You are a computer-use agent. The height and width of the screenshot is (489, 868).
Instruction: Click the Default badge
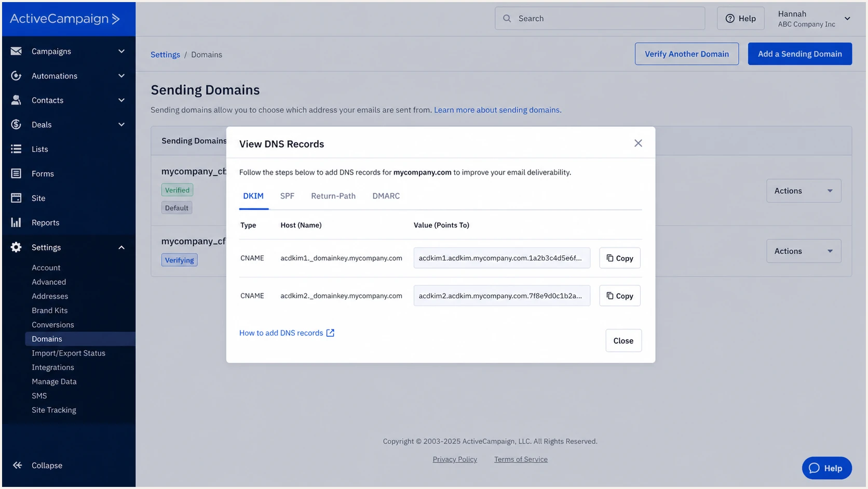(x=177, y=208)
